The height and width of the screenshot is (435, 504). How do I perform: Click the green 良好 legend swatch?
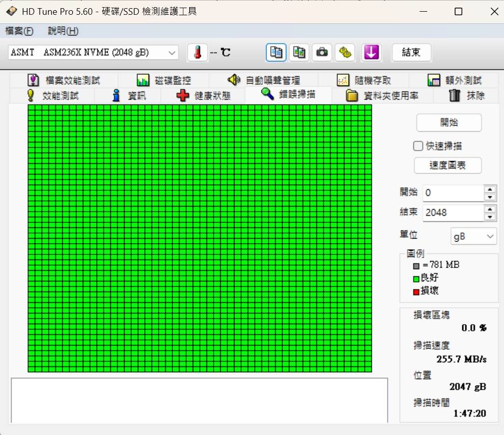[x=416, y=279]
